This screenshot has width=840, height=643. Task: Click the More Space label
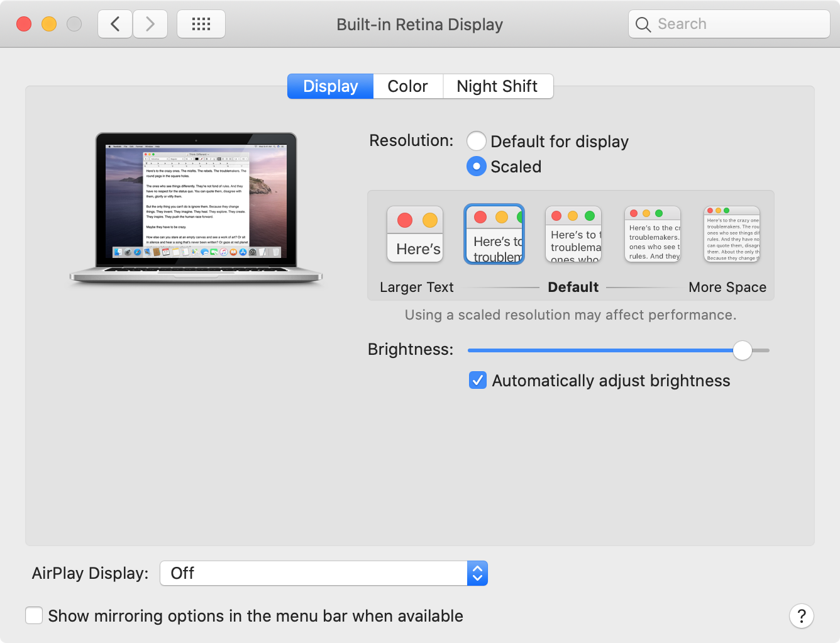pos(727,287)
